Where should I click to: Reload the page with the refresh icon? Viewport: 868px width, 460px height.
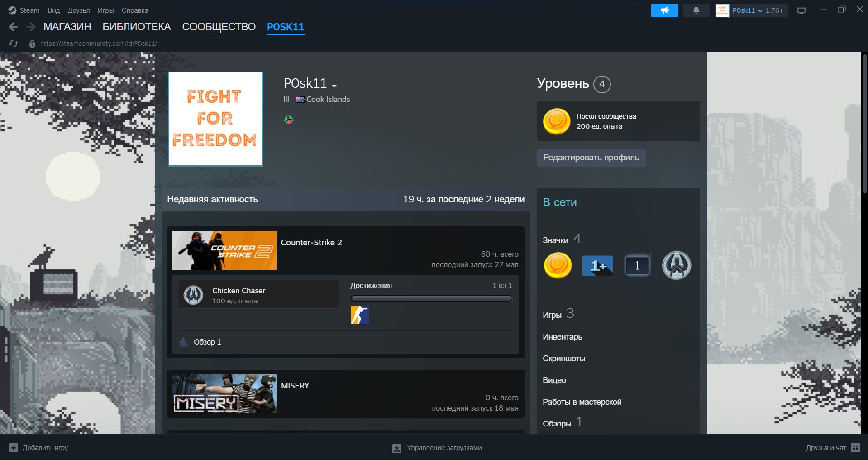pyautogui.click(x=14, y=43)
